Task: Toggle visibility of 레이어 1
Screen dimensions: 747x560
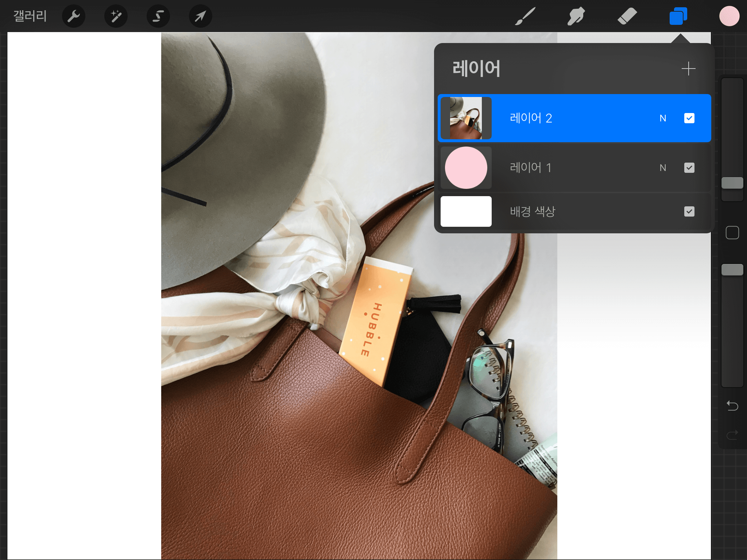Action: click(689, 168)
